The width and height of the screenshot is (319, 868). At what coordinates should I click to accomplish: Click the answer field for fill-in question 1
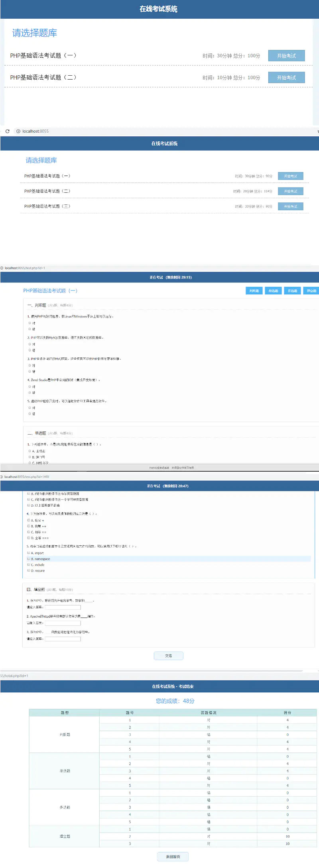[x=63, y=607]
